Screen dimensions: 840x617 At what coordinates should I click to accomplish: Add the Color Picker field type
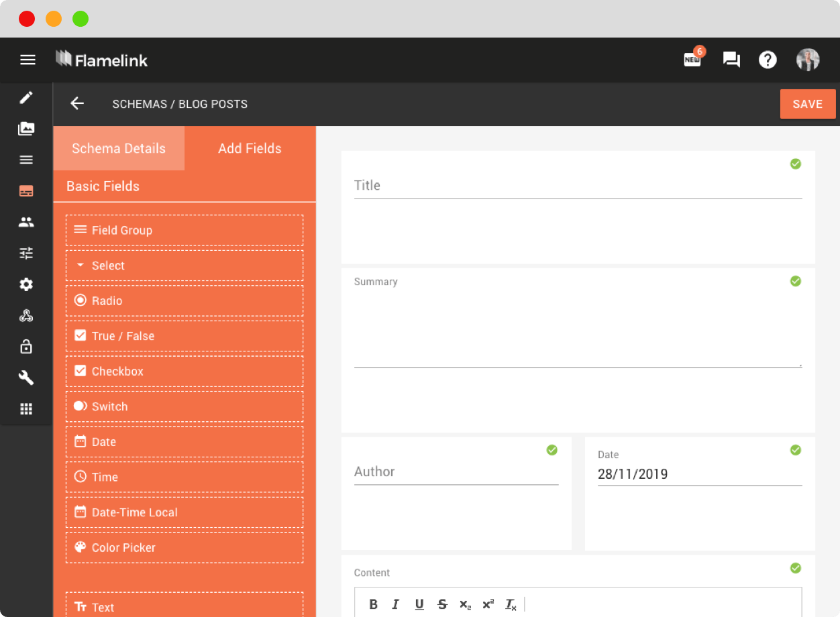[x=185, y=547]
